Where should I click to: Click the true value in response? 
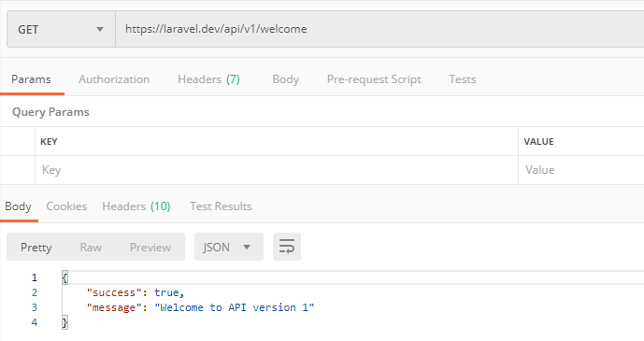pos(166,292)
